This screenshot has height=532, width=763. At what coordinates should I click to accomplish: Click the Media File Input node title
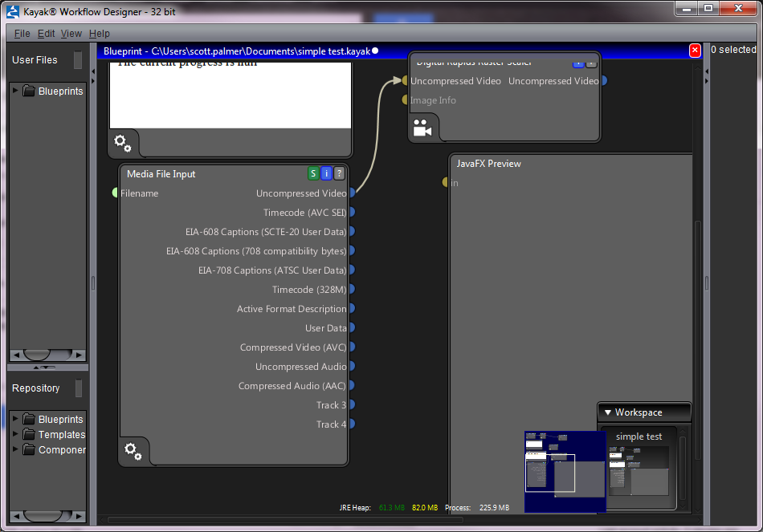[x=161, y=173]
